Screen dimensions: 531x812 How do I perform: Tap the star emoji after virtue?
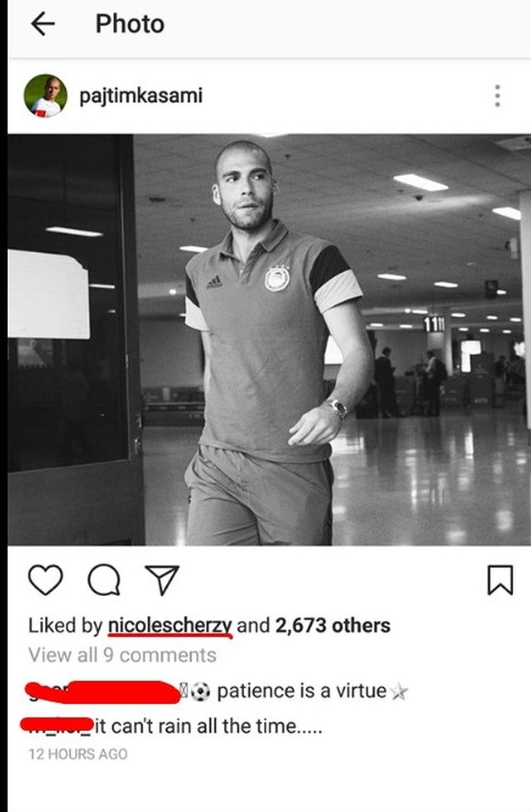pyautogui.click(x=399, y=692)
